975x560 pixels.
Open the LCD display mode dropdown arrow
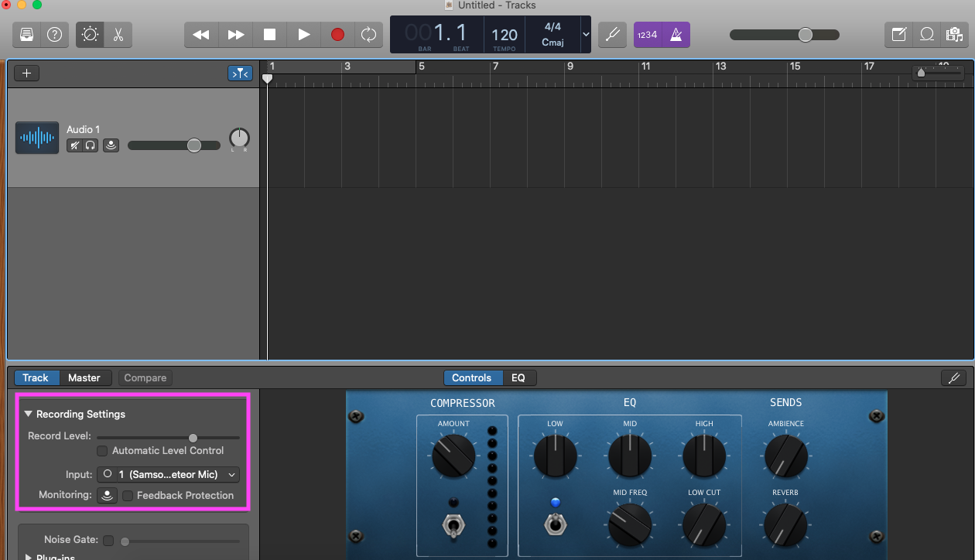pyautogui.click(x=585, y=35)
